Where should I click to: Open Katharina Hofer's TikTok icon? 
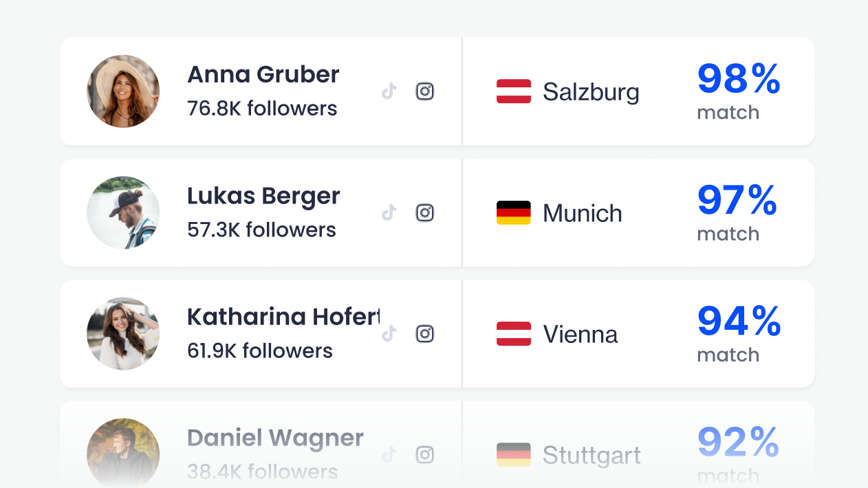pos(390,333)
